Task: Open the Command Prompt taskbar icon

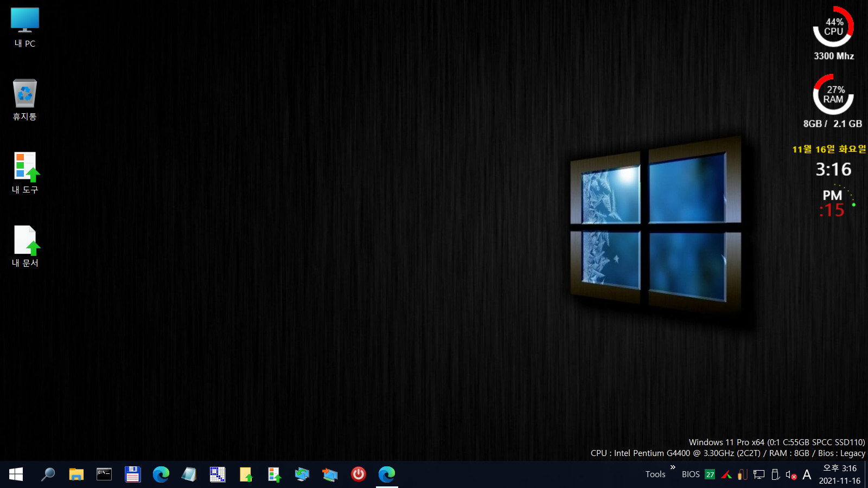Action: point(104,474)
